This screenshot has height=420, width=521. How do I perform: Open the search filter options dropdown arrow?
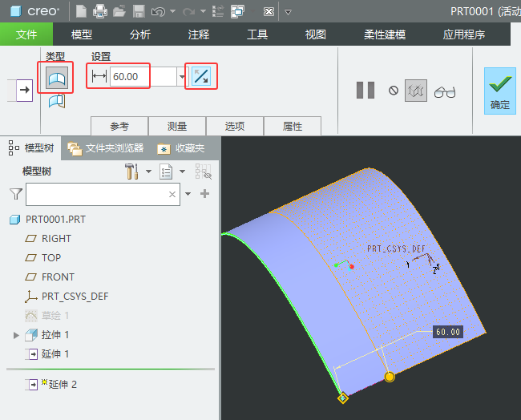pos(188,194)
